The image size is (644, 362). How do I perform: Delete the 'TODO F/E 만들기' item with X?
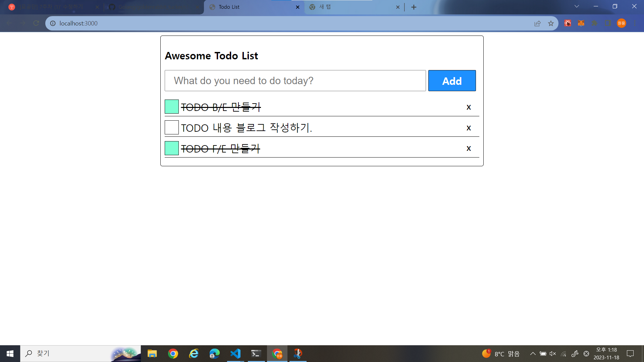(469, 148)
